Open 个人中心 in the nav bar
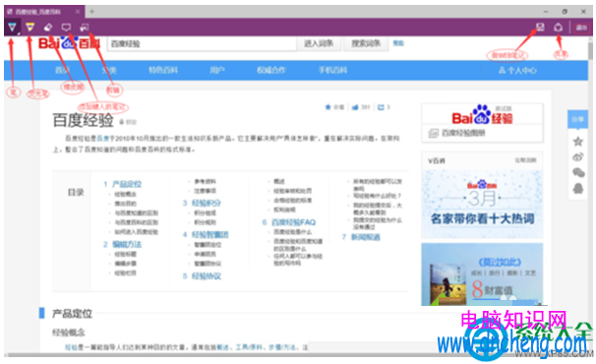Image resolution: width=596 pixels, height=364 pixels. click(x=517, y=71)
